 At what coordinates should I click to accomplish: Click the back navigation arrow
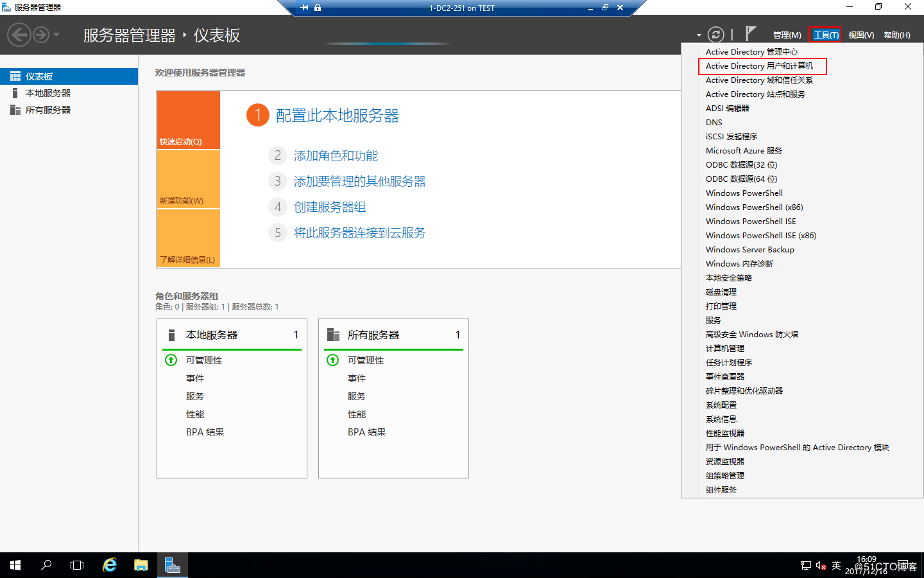pos(19,35)
